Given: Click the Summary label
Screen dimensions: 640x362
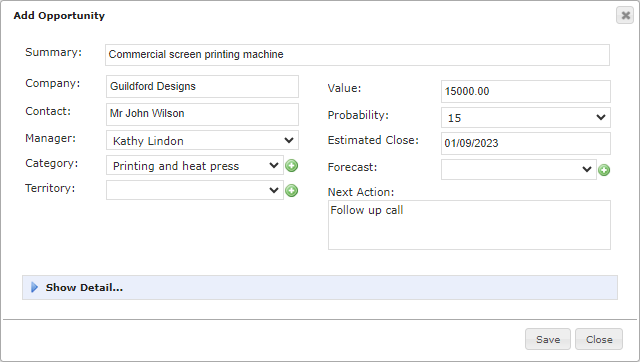Looking at the screenshot, I should [53, 52].
